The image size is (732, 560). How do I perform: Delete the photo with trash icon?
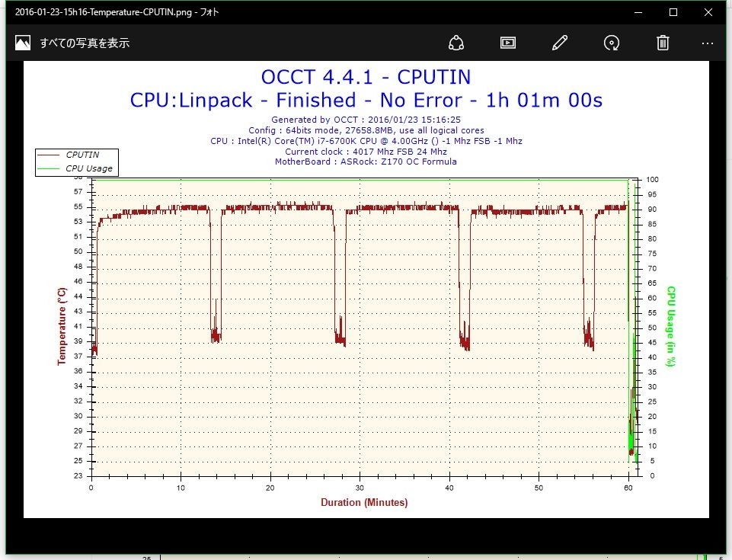(x=663, y=43)
